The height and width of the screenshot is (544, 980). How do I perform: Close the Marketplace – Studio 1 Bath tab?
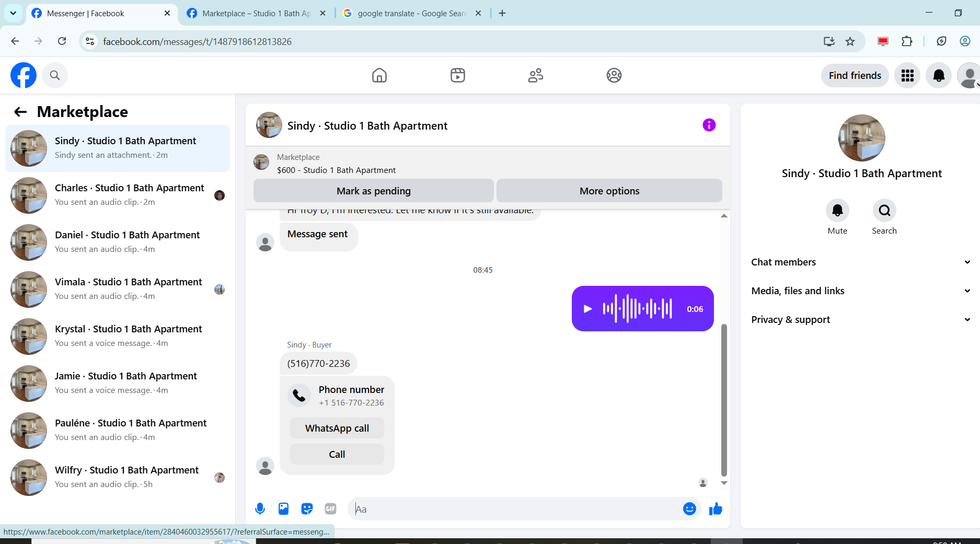click(x=323, y=13)
